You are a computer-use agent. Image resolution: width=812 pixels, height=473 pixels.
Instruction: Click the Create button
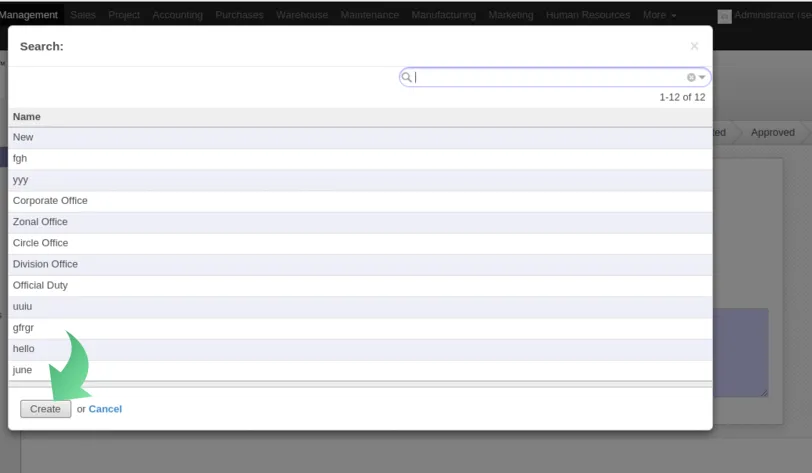pyautogui.click(x=46, y=409)
